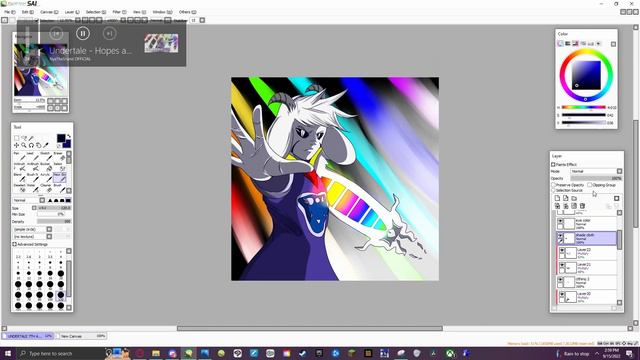
Task: Adjust the brush Density slider
Action: (54, 221)
